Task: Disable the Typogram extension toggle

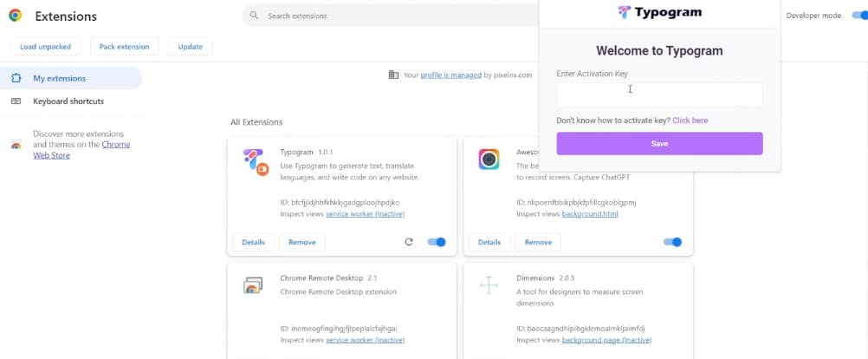Action: coord(437,242)
